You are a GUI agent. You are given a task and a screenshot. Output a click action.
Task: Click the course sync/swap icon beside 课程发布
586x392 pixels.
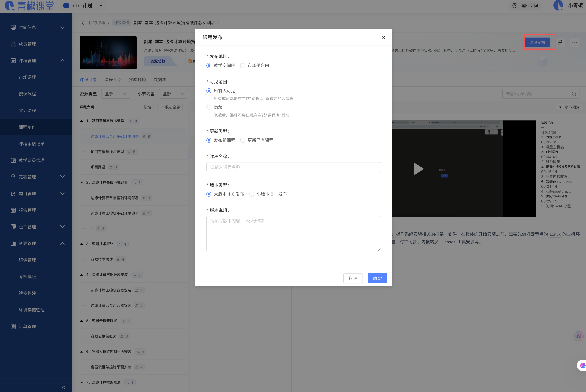(560, 42)
